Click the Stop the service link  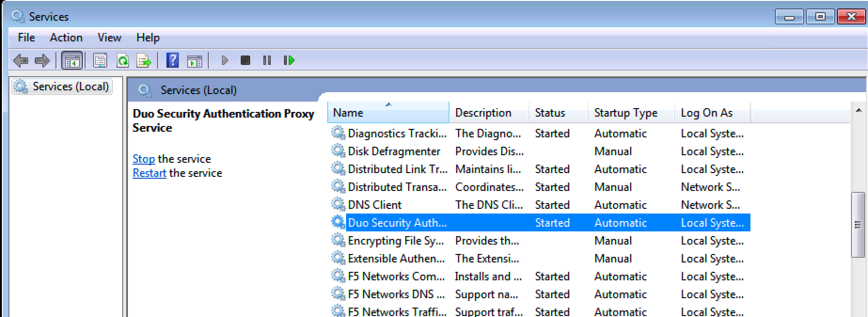[144, 159]
